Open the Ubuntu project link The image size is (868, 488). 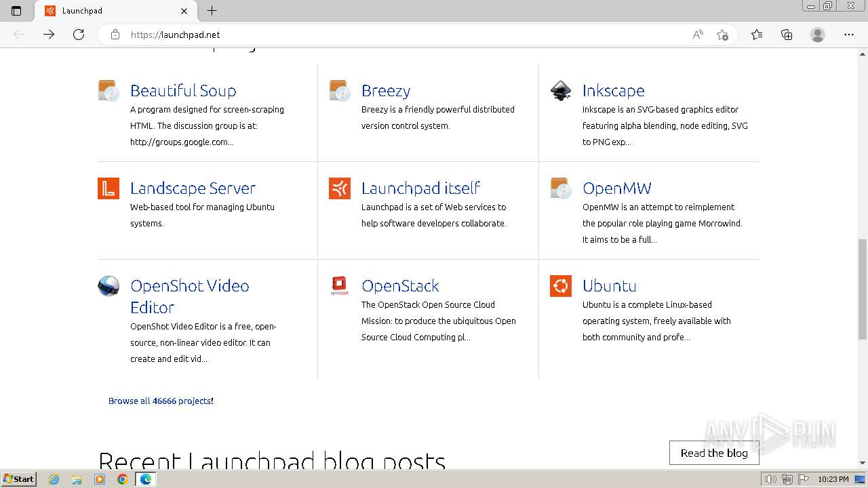(610, 286)
